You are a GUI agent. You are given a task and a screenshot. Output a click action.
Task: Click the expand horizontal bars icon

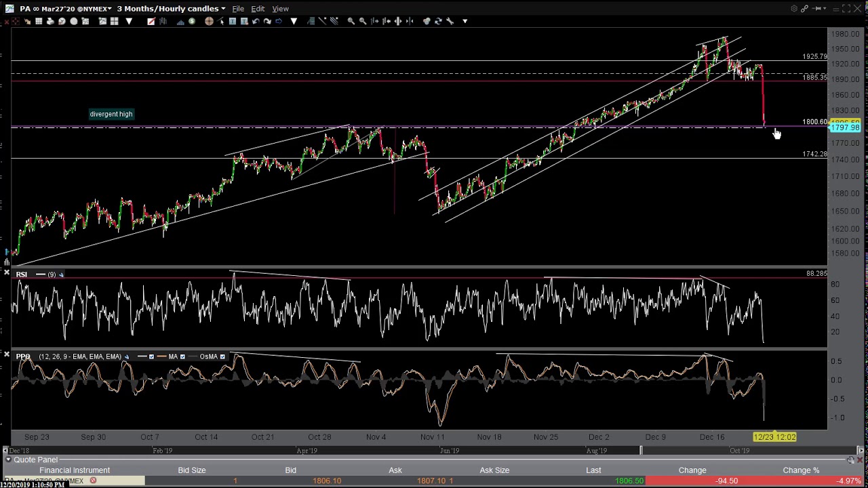click(x=398, y=21)
